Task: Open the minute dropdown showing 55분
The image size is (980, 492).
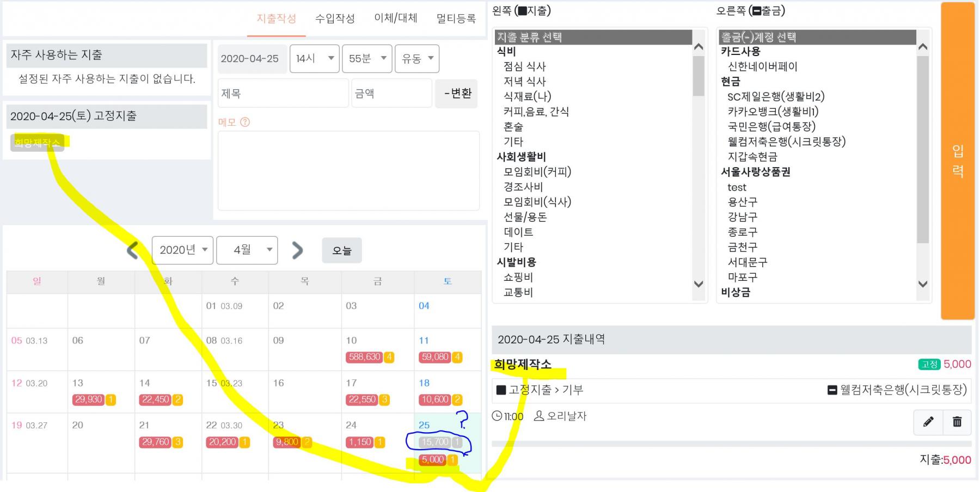Action: click(x=367, y=59)
